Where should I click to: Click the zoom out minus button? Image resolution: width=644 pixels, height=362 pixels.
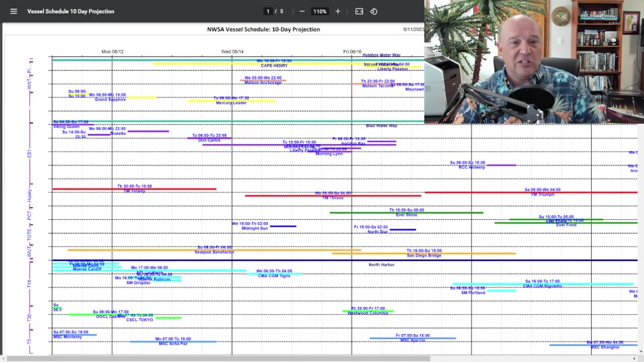(302, 11)
